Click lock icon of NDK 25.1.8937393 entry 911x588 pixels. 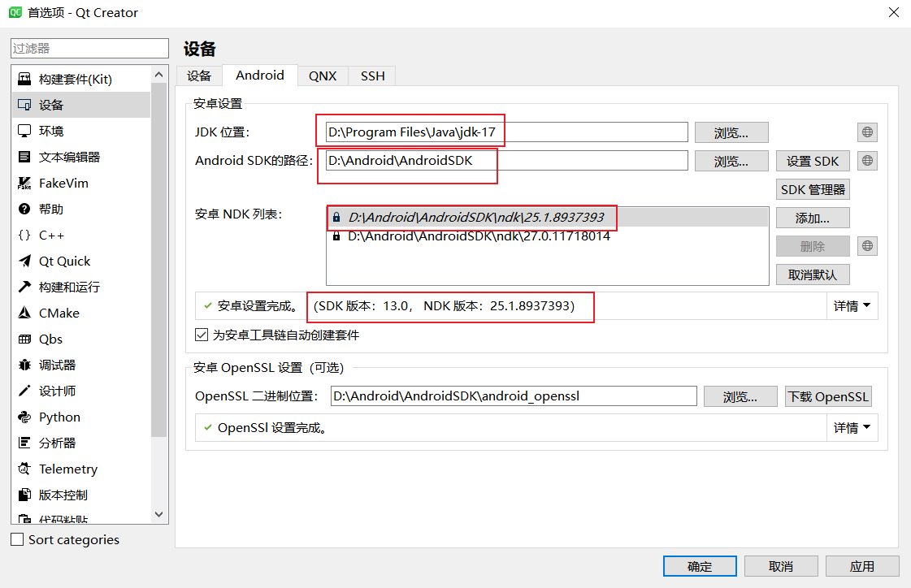click(336, 217)
